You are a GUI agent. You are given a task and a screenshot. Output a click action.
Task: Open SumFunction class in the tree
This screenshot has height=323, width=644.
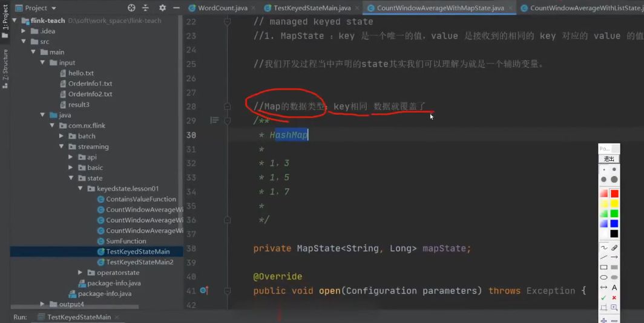tap(126, 241)
